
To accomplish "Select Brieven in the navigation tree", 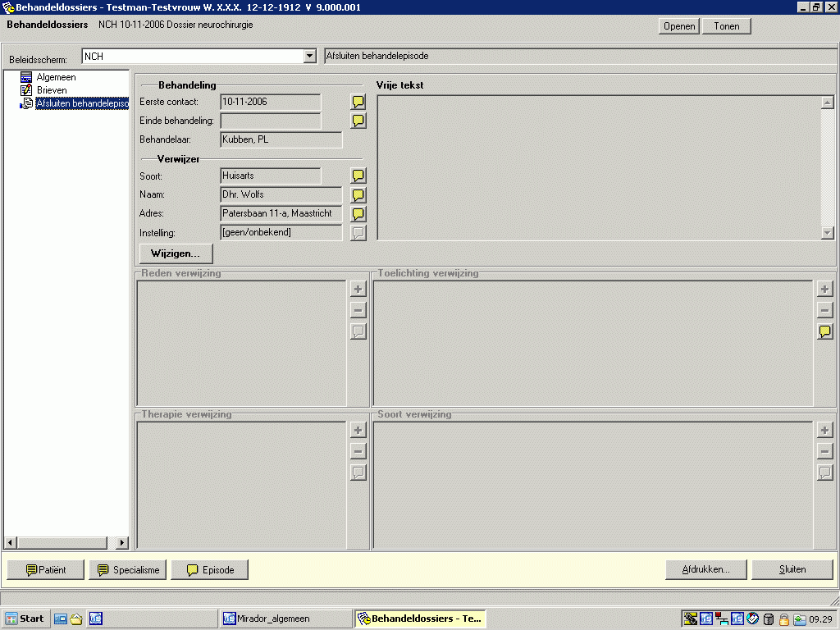I will click(x=52, y=90).
